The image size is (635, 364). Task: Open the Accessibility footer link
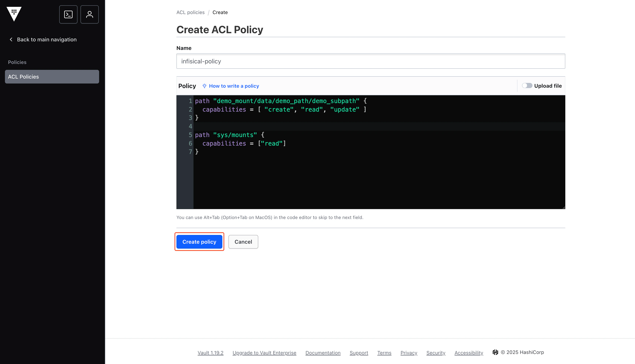tap(469, 353)
